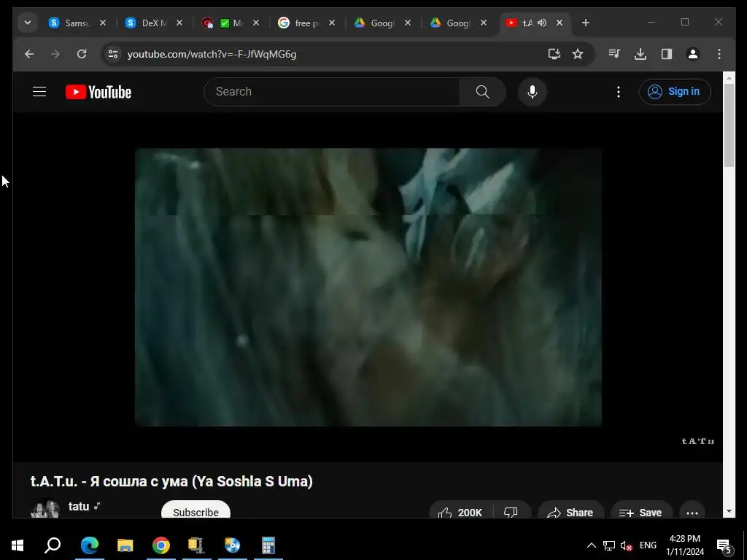Open Chrome three-dot menu
The image size is (747, 560).
click(x=719, y=54)
